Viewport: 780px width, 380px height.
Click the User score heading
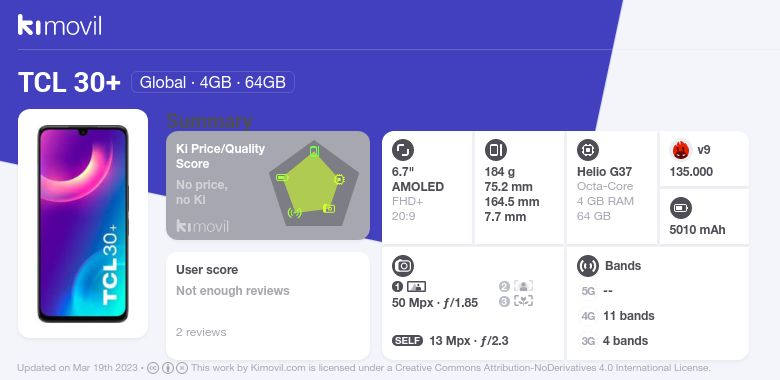point(207,270)
